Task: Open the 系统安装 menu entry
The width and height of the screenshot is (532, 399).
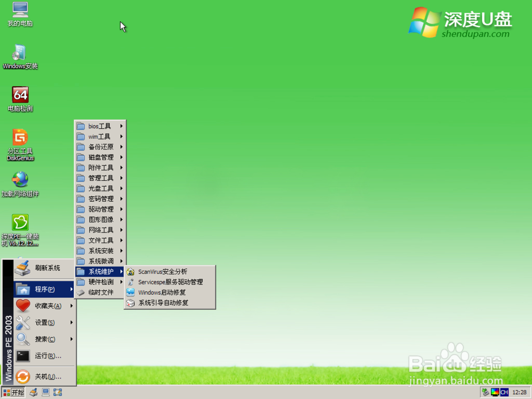Action: (100, 251)
